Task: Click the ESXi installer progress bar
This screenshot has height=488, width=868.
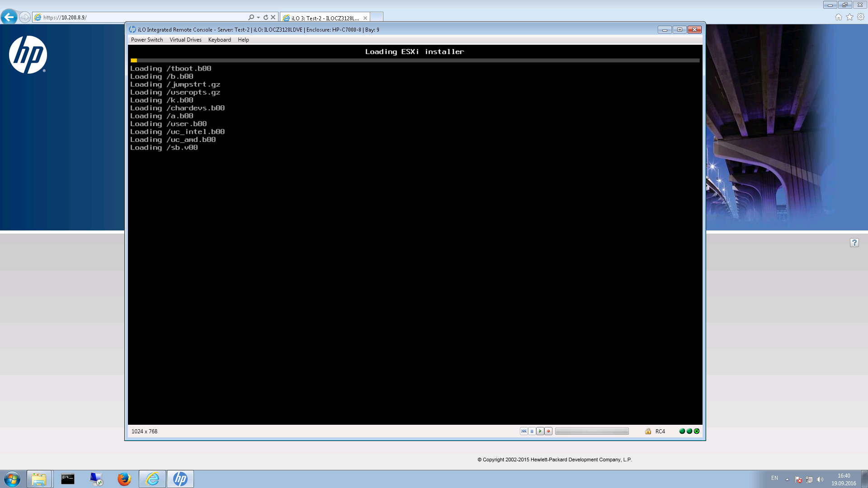Action: pos(415,60)
